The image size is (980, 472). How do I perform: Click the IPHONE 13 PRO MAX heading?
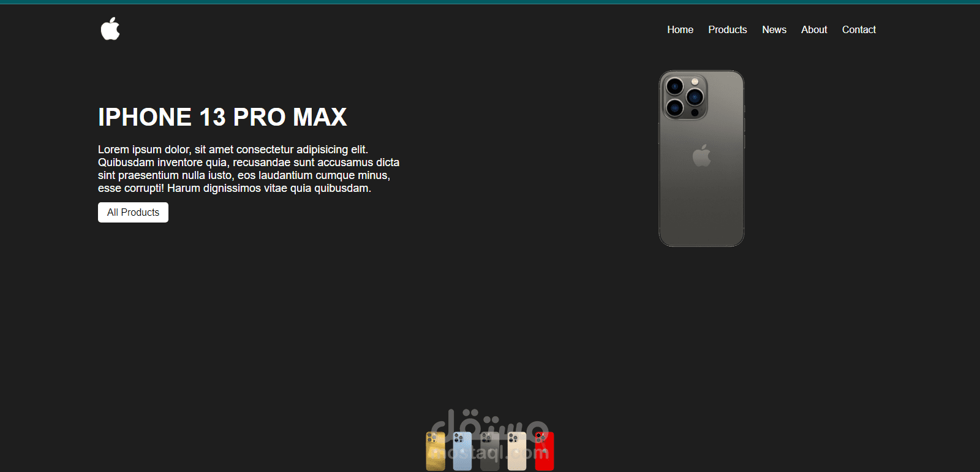(222, 117)
